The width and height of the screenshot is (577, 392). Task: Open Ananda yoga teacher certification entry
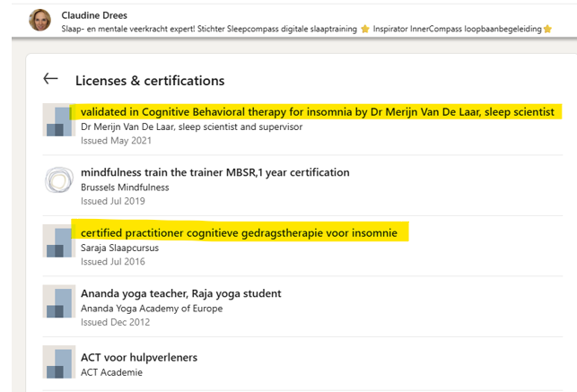pyautogui.click(x=180, y=293)
